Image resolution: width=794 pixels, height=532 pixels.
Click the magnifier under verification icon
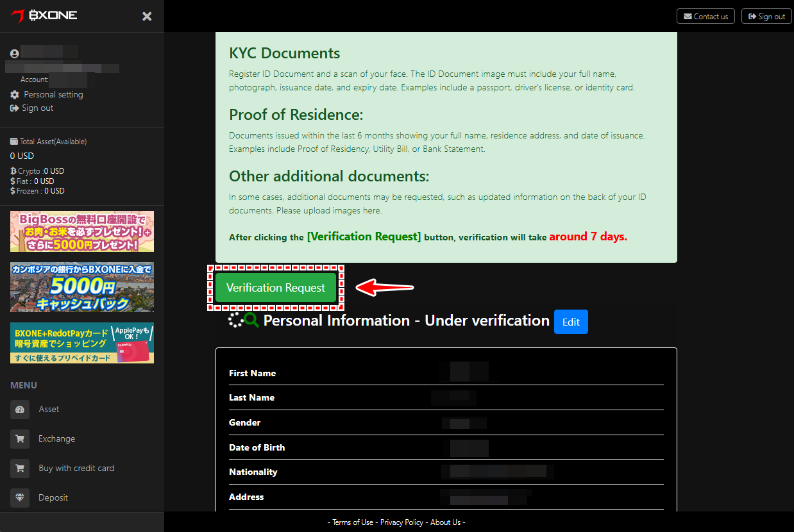251,320
